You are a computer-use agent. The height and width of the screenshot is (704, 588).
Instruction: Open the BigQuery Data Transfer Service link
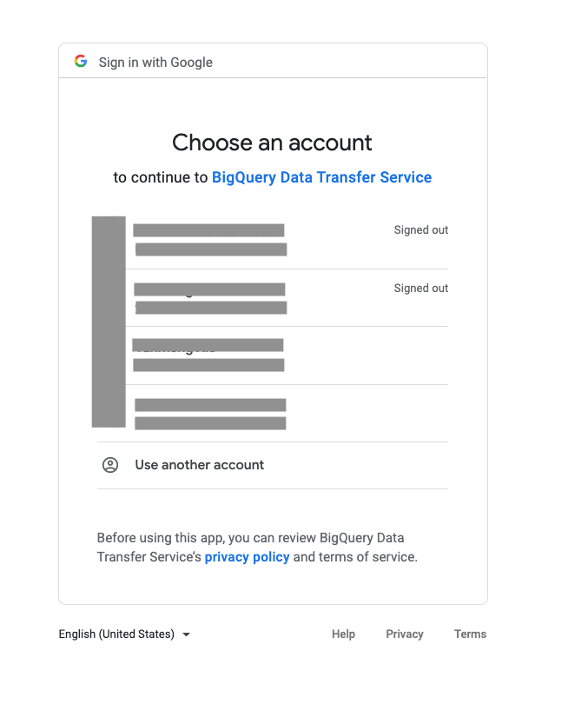coord(321,176)
